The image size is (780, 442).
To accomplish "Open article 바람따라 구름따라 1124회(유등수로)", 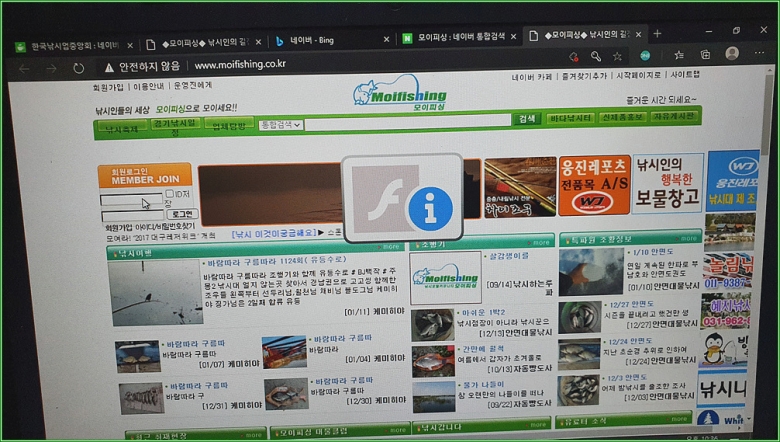I will click(277, 261).
